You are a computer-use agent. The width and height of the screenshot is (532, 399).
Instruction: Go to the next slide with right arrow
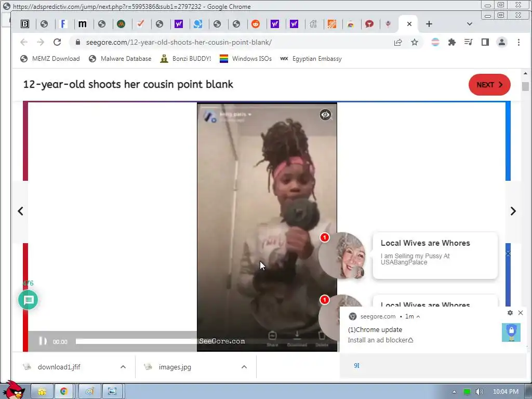[513, 211]
